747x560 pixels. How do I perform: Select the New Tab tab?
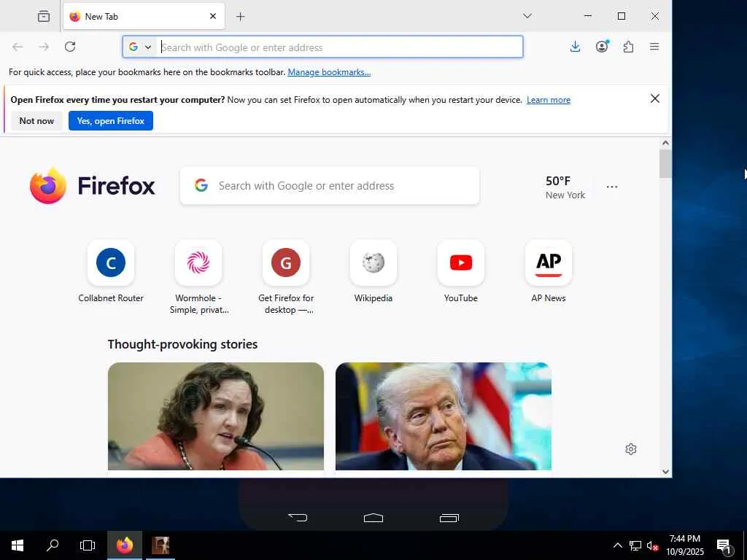click(x=144, y=17)
